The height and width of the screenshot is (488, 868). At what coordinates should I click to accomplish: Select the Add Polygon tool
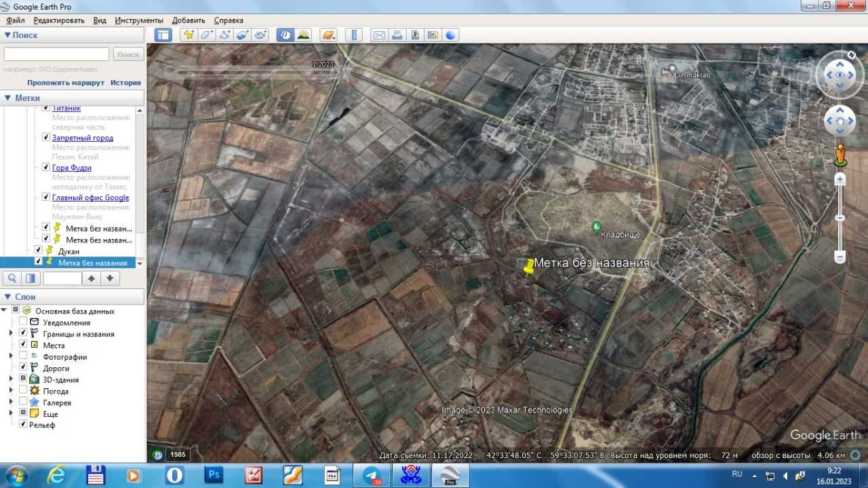[x=206, y=35]
